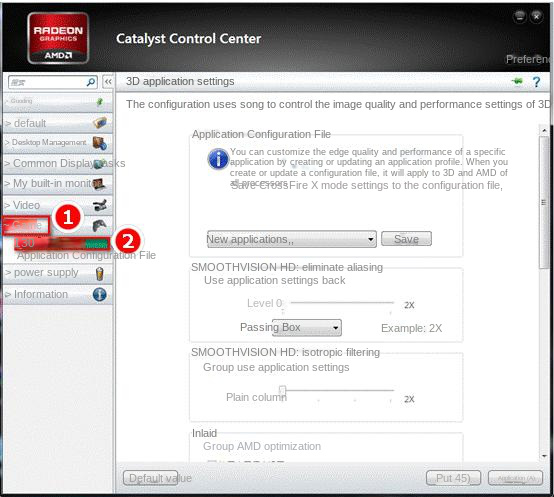The width and height of the screenshot is (554, 497).
Task: Click the blue info icon in Application Configuration File
Action: click(x=218, y=159)
